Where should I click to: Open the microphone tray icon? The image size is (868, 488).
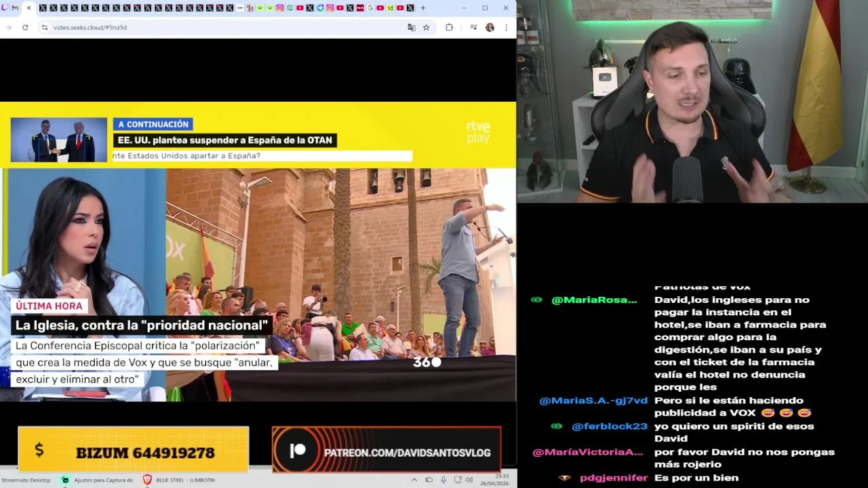(x=443, y=480)
